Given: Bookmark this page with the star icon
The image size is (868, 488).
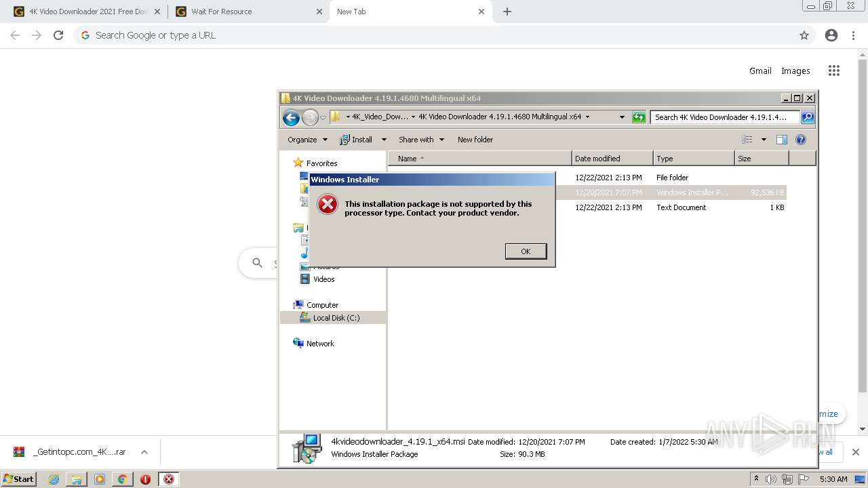Looking at the screenshot, I should point(804,35).
